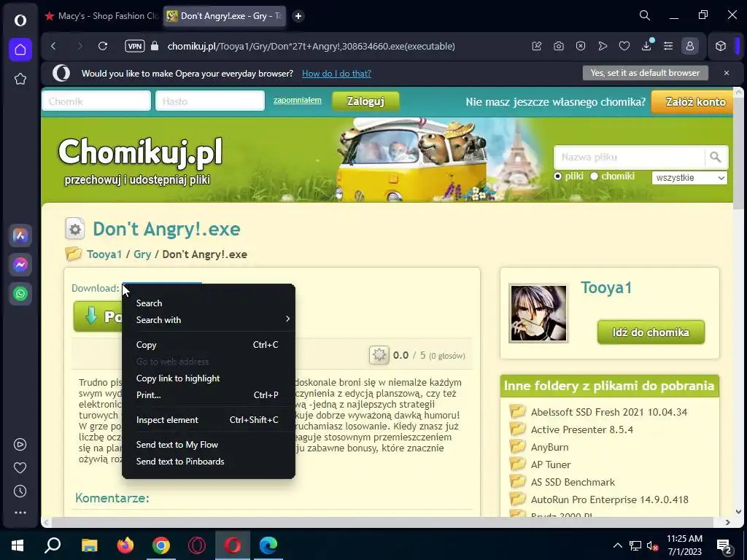Open extensions cube icon
747x560 pixels.
[x=720, y=46]
